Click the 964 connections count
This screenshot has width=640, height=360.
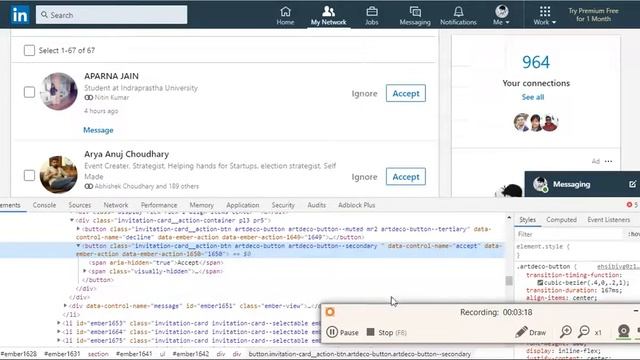(x=536, y=62)
